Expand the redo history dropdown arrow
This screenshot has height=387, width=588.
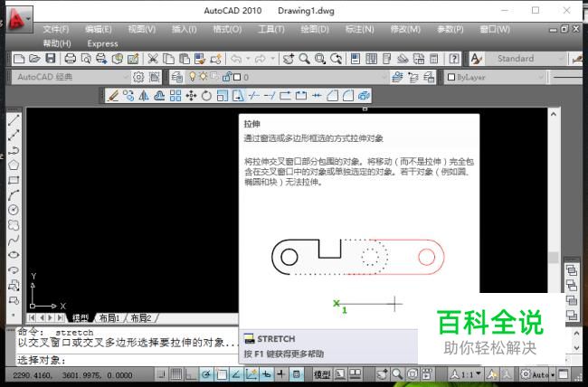click(x=272, y=59)
